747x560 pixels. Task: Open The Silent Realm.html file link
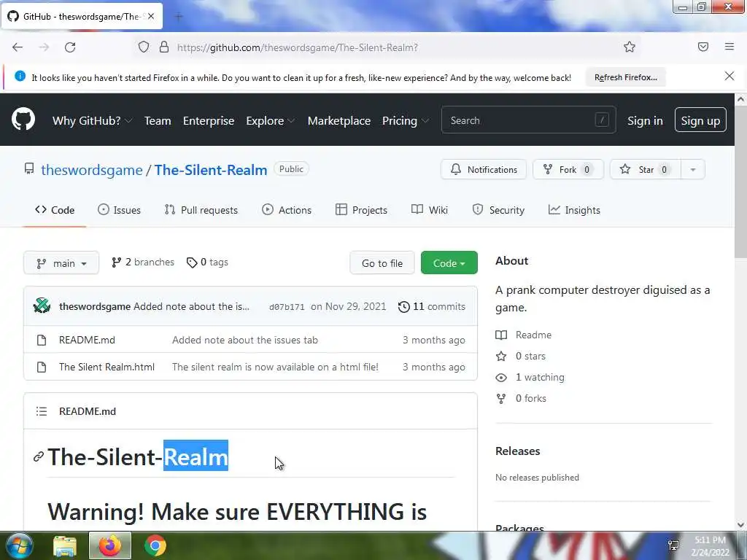pos(107,367)
